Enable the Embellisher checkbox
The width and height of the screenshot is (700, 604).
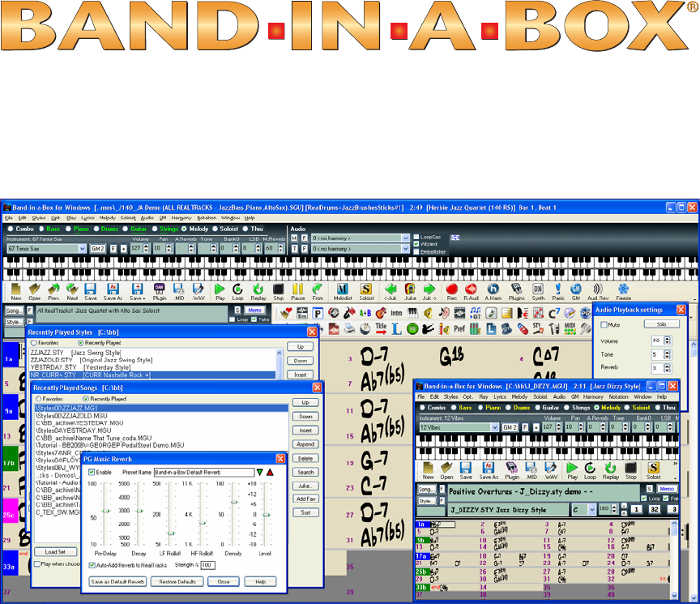pyautogui.click(x=416, y=252)
